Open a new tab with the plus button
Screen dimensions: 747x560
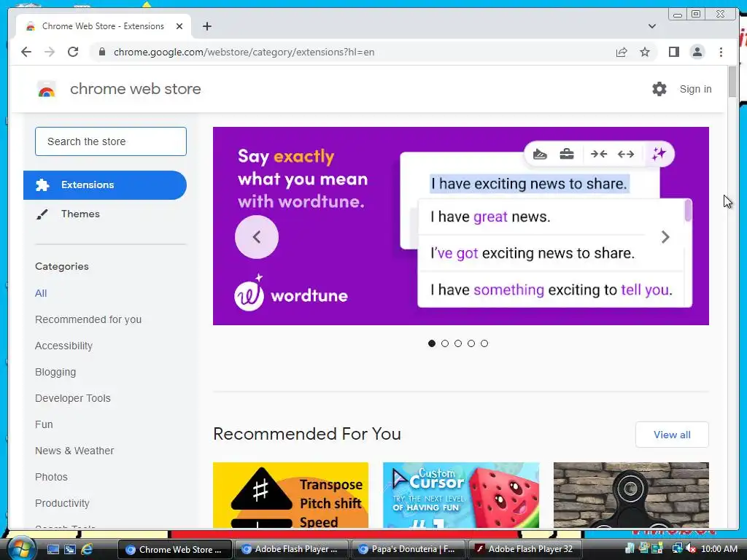[206, 26]
